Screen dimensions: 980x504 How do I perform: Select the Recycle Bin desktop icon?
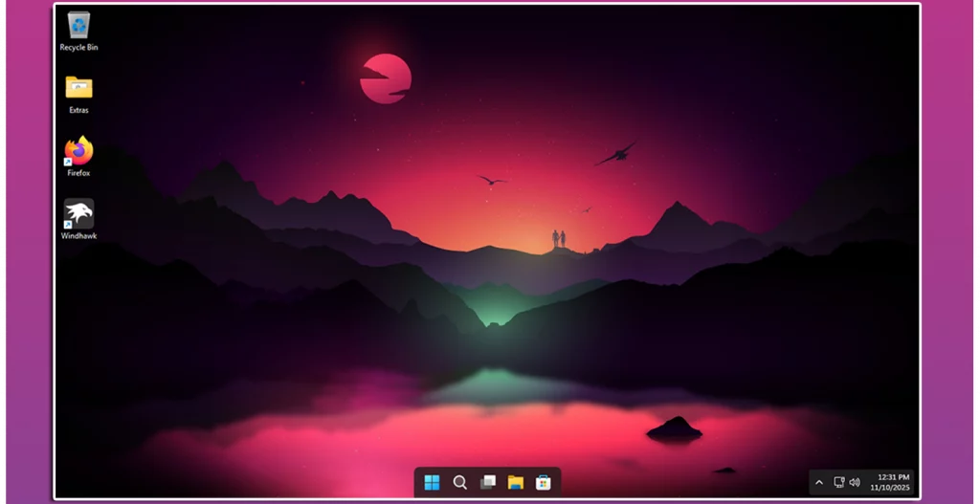78,25
